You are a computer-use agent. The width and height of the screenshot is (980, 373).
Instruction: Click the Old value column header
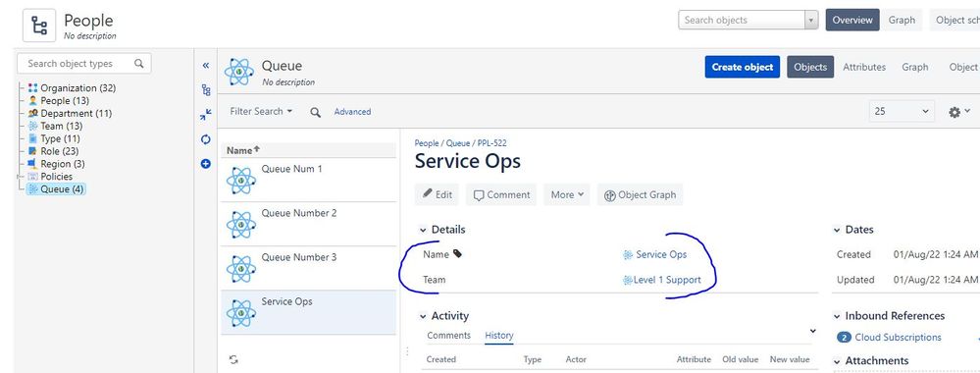point(740,359)
